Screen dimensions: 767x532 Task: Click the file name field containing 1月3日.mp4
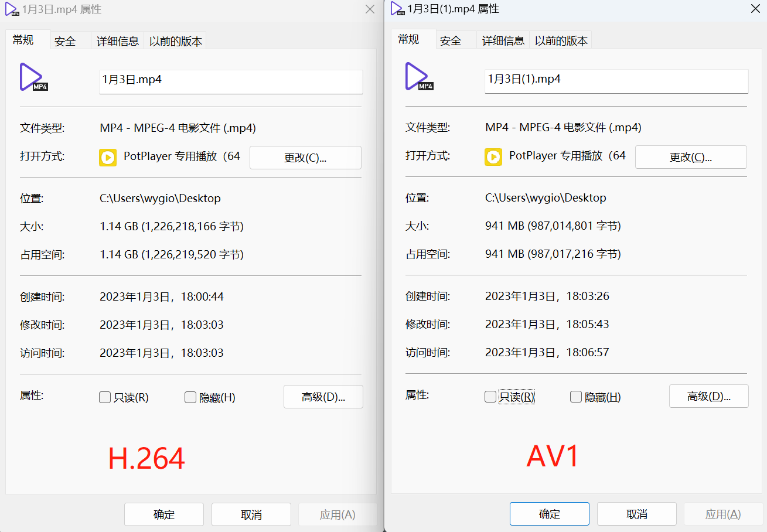tap(231, 81)
